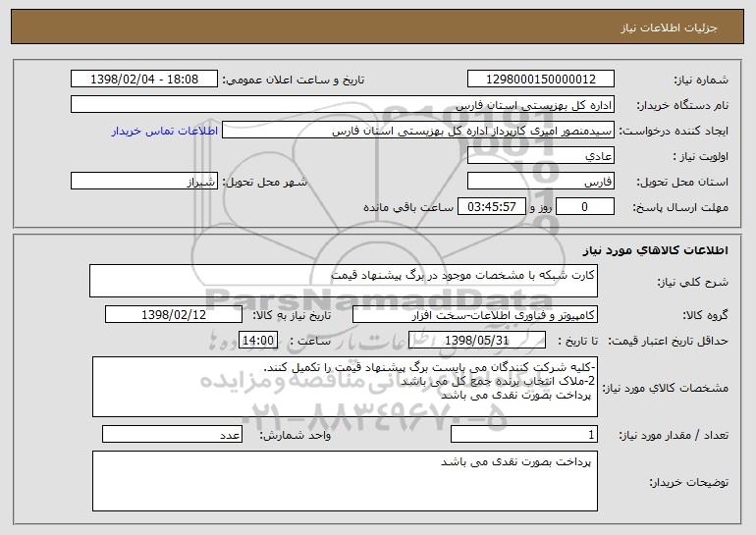
Task: Click the ایجاد کننده درخواست label
Action: [x=674, y=132]
